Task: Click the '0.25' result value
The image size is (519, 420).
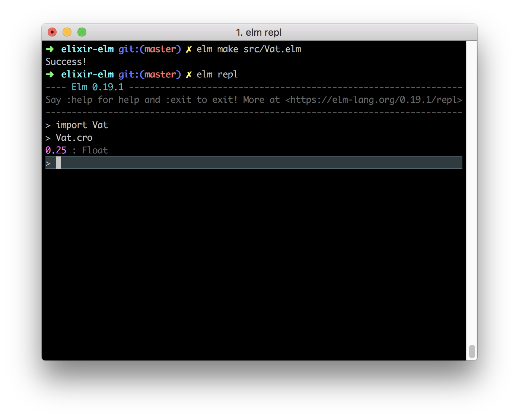Action: [x=56, y=150]
